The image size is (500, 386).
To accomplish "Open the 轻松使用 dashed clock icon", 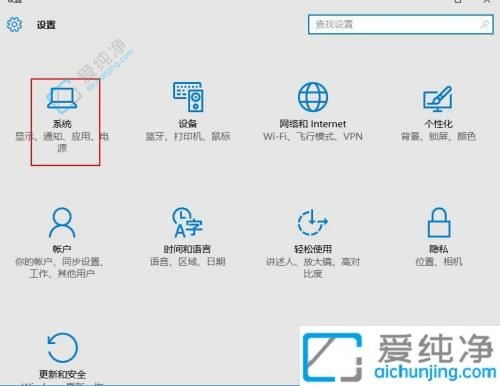I will (x=313, y=222).
